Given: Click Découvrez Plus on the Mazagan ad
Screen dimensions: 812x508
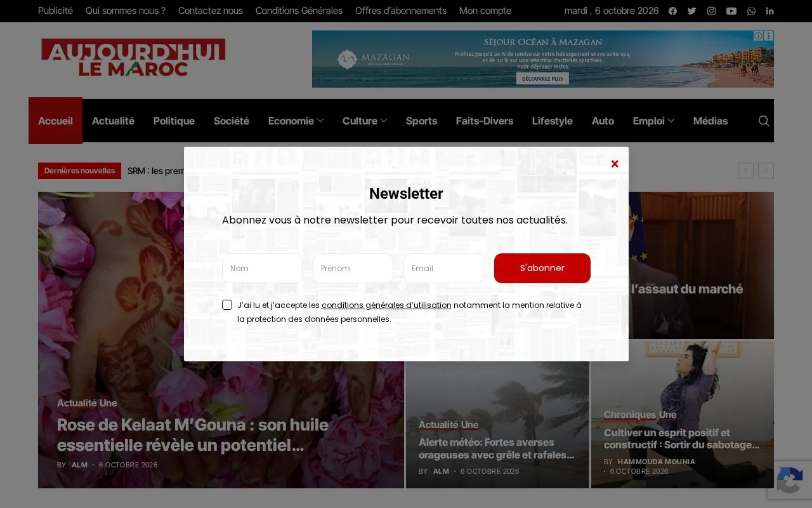Looking at the screenshot, I should coord(542,79).
